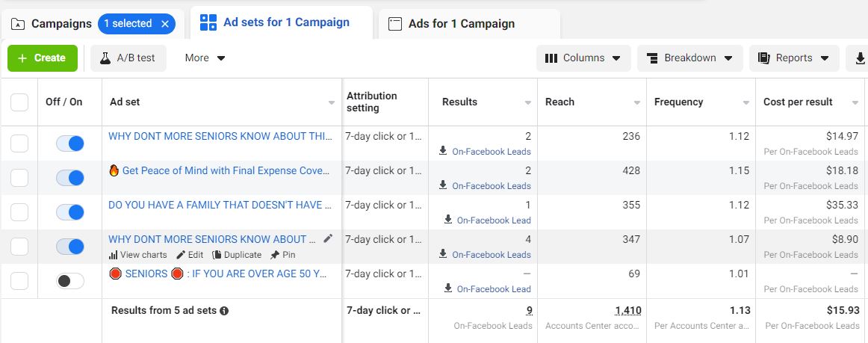Open the Columns dropdown
Image resolution: width=868 pixels, height=343 pixels.
[583, 58]
